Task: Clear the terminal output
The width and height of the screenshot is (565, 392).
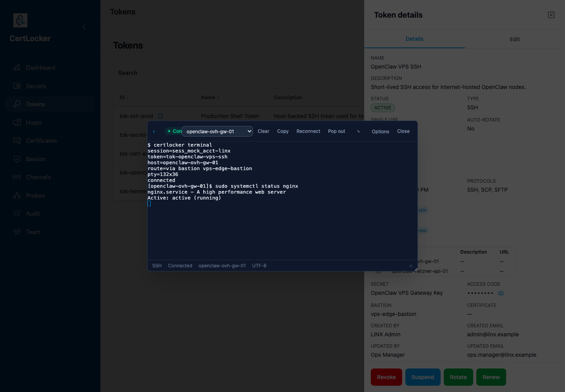Action: (x=264, y=131)
